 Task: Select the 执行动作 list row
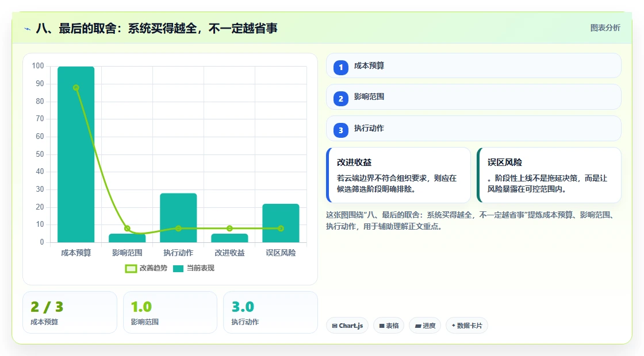474,129
